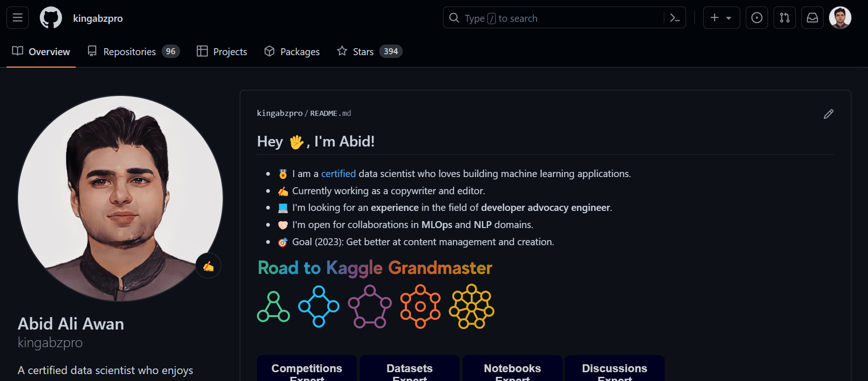Click the 'Currently working as a copywriter' line

388,191
